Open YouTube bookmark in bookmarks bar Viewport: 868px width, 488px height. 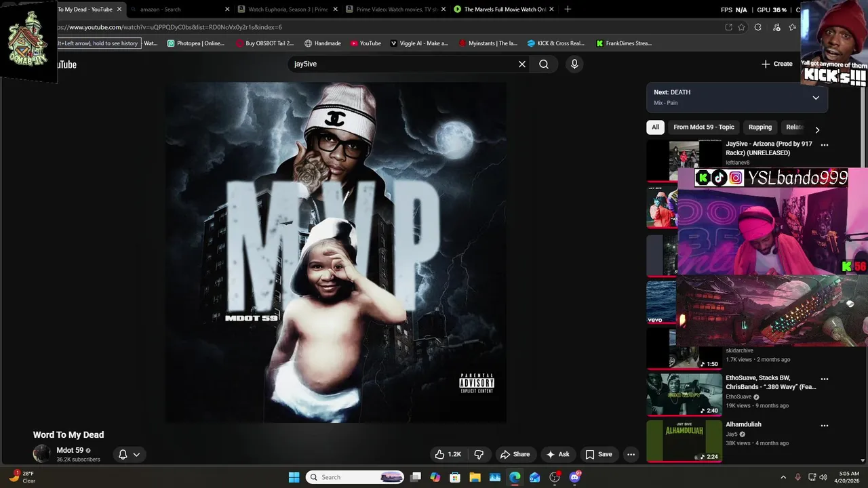click(x=366, y=43)
